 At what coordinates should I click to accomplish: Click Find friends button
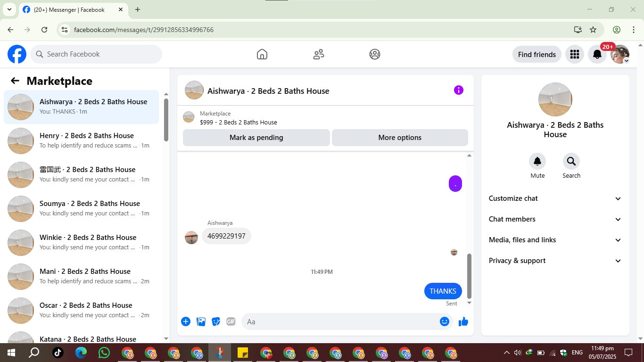[537, 54]
